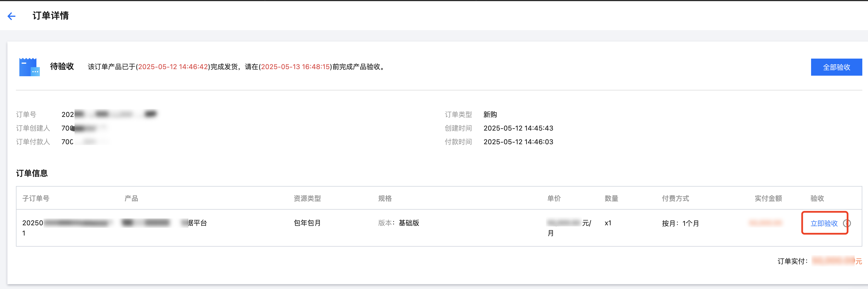Image resolution: width=868 pixels, height=289 pixels.
Task: Click the 付费方式 column header
Action: (x=675, y=198)
